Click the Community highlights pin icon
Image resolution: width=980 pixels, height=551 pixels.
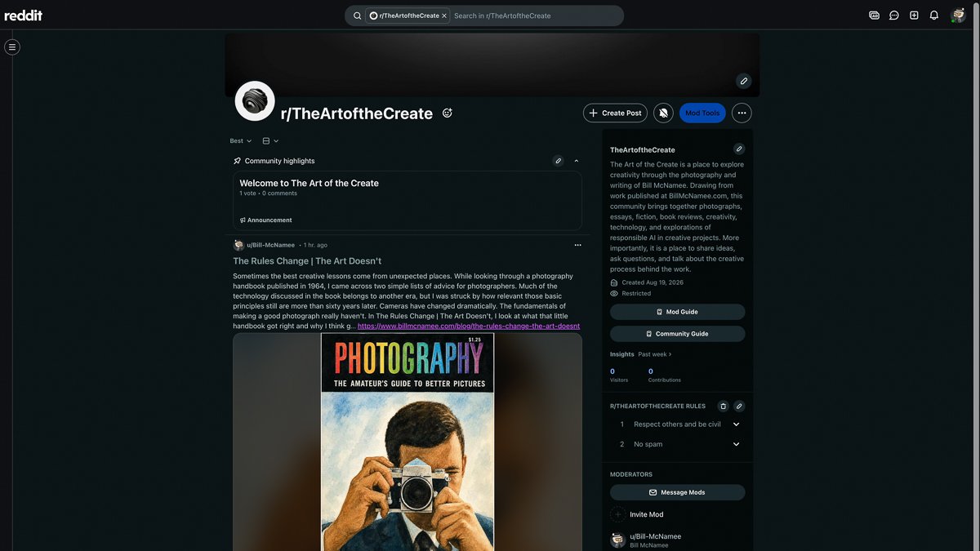click(x=237, y=161)
